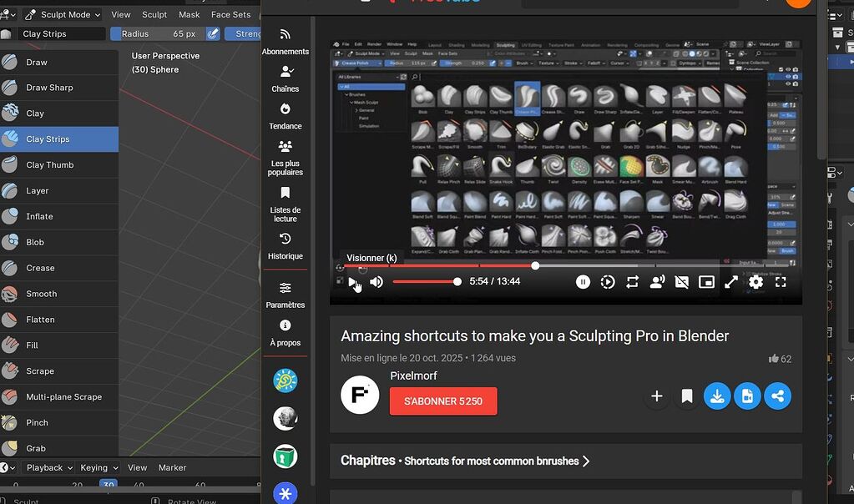
Task: Toggle picture-in-picture in video player
Action: [x=706, y=282]
